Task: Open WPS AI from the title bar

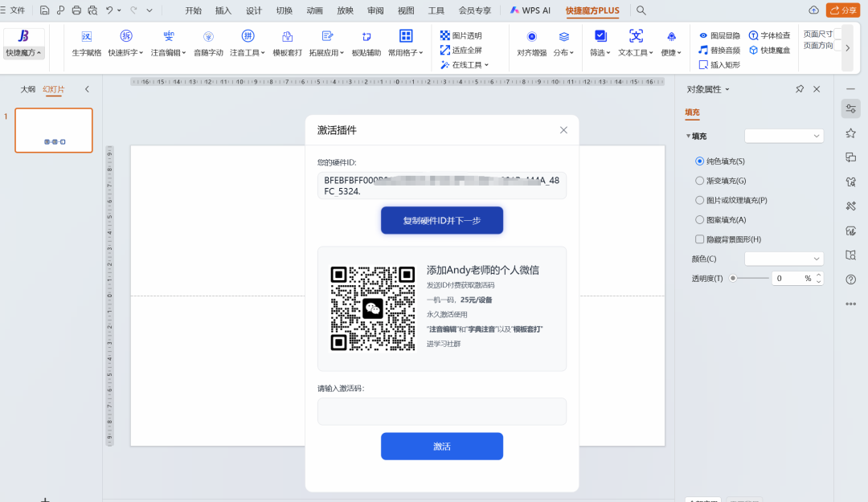Action: tap(530, 11)
